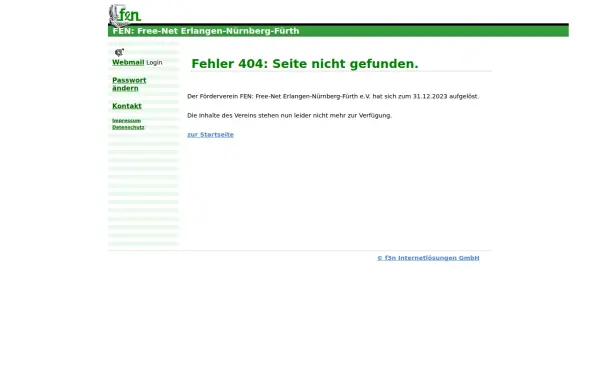The height and width of the screenshot is (375, 600).
Task: Open the Datenschutz link
Action: point(128,127)
